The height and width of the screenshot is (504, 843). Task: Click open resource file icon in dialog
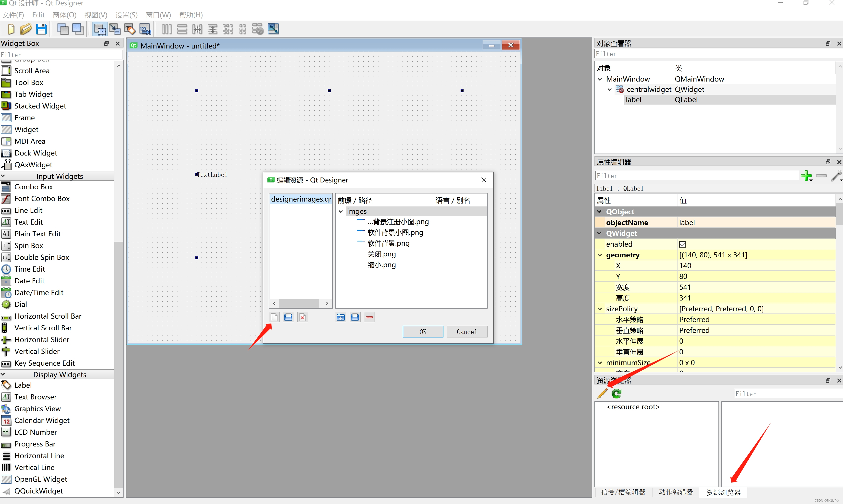(x=288, y=317)
